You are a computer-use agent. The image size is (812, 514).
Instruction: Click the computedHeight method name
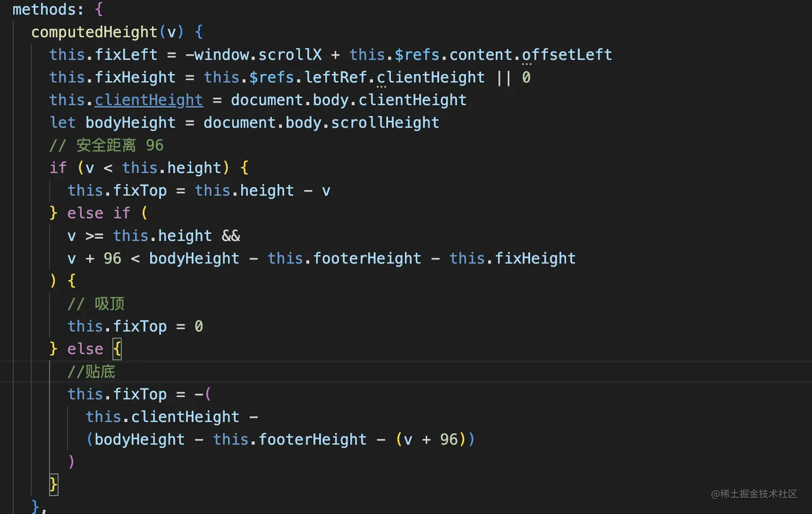[x=94, y=32]
